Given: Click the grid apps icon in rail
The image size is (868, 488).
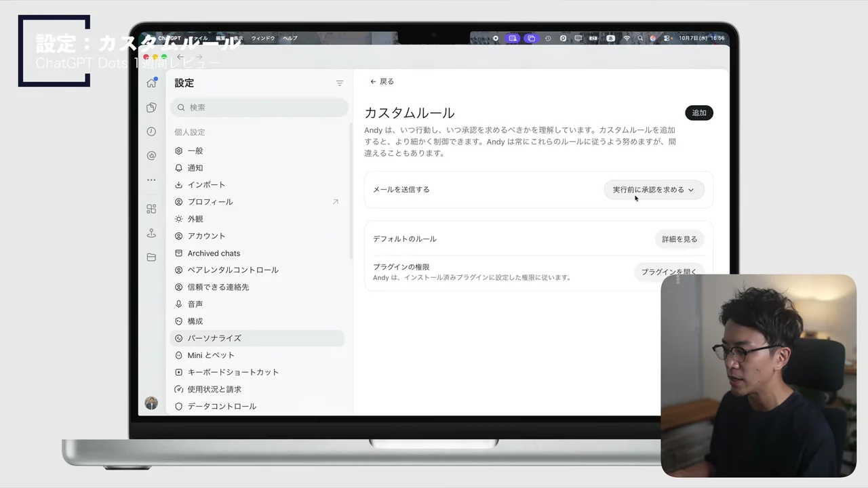Looking at the screenshot, I should point(151,209).
